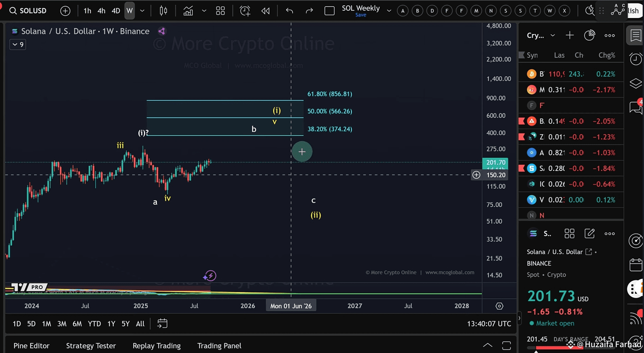Undo the last chart action
The width and height of the screenshot is (644, 353).
click(289, 11)
